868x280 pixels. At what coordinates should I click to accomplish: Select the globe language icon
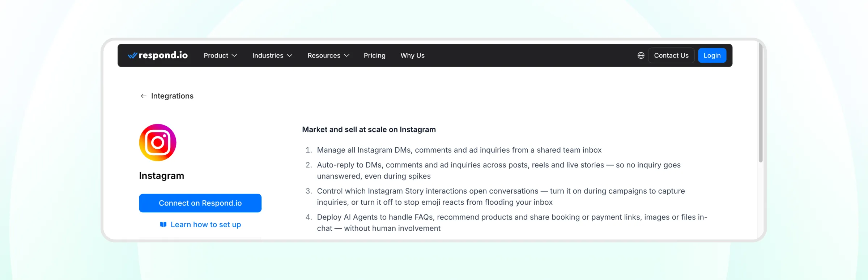point(641,55)
